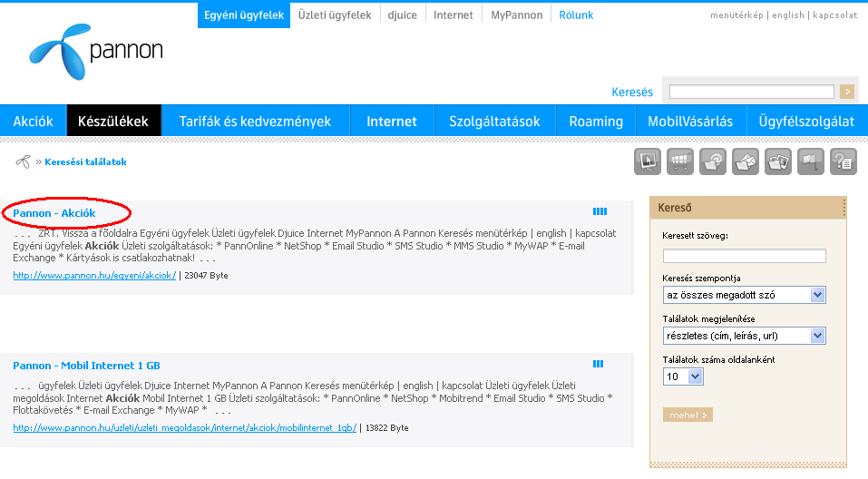Open the Keresés szempontja dropdown
The image size is (868, 479).
(x=744, y=295)
